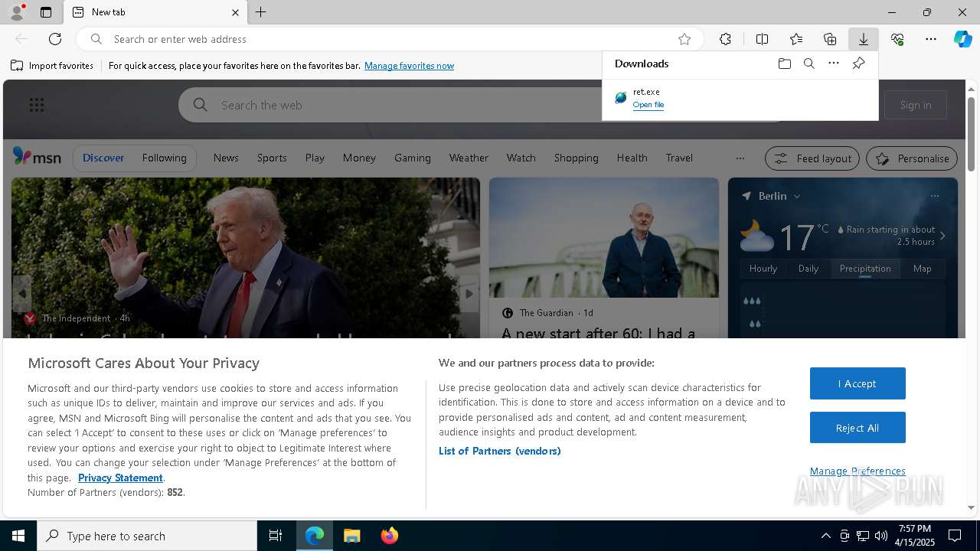Open Feed layout options

coord(812,158)
